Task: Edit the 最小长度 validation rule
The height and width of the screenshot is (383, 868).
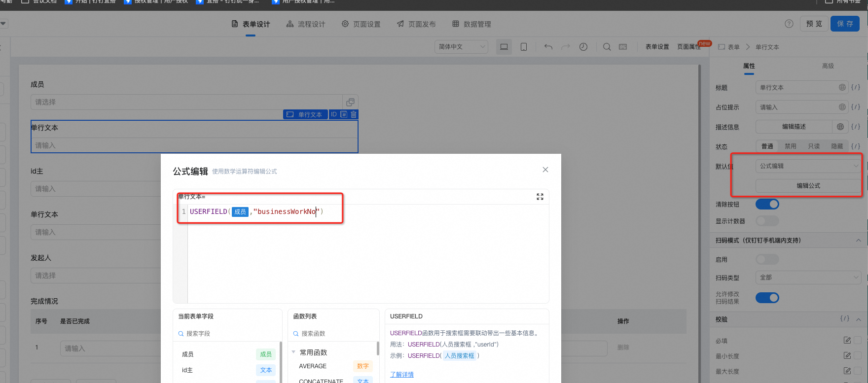Action: click(x=847, y=355)
